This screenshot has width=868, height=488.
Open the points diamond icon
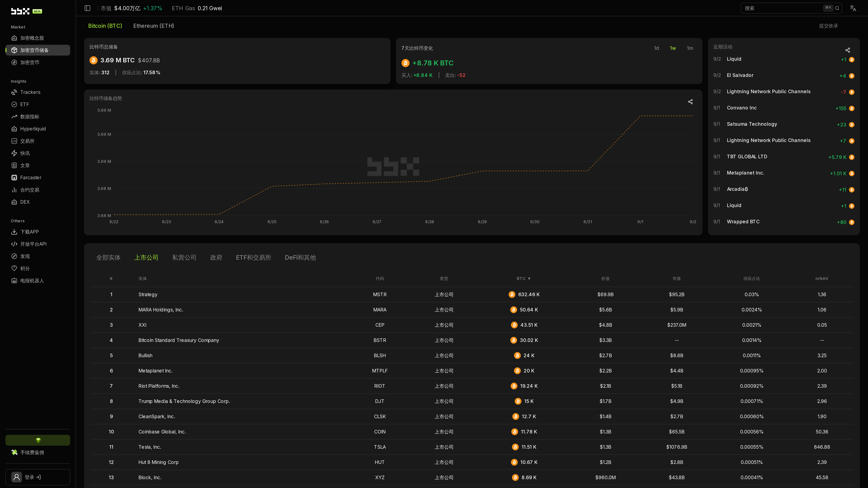[14, 268]
